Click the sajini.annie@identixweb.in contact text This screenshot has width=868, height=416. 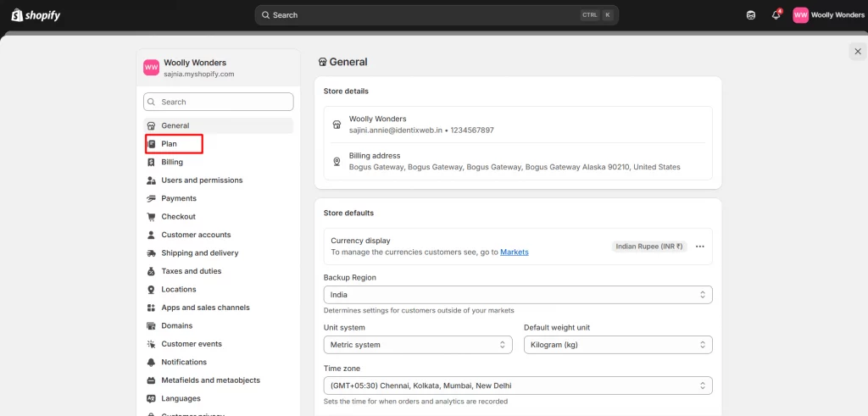[395, 130]
